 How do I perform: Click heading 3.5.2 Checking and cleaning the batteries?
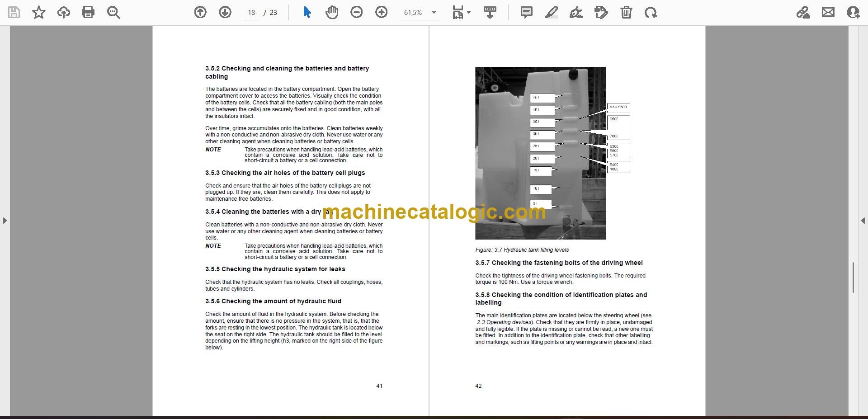click(287, 72)
